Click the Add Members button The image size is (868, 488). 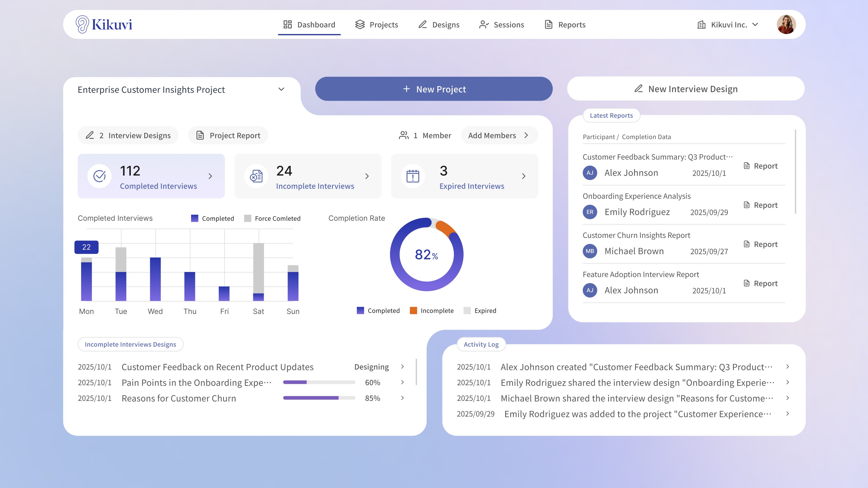499,135
